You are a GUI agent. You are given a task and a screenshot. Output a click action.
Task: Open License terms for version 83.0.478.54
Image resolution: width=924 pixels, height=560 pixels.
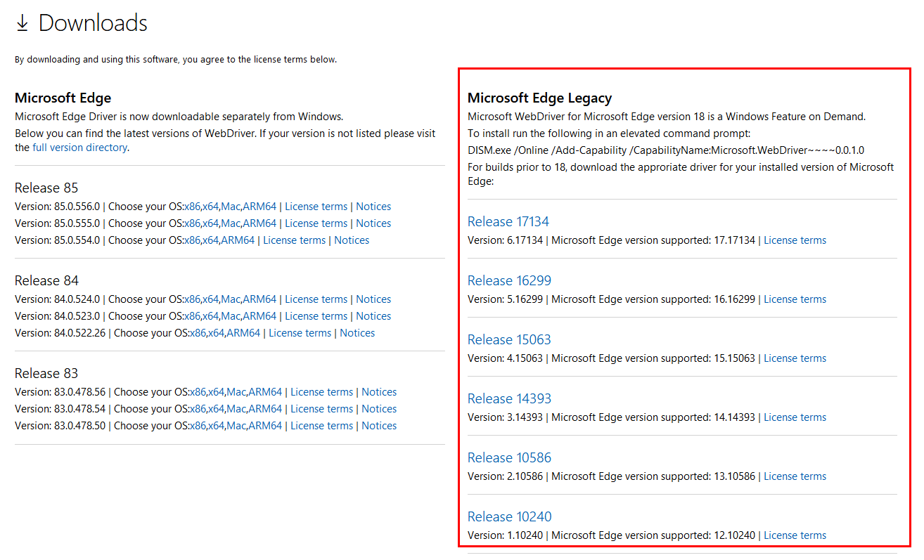[x=321, y=409]
